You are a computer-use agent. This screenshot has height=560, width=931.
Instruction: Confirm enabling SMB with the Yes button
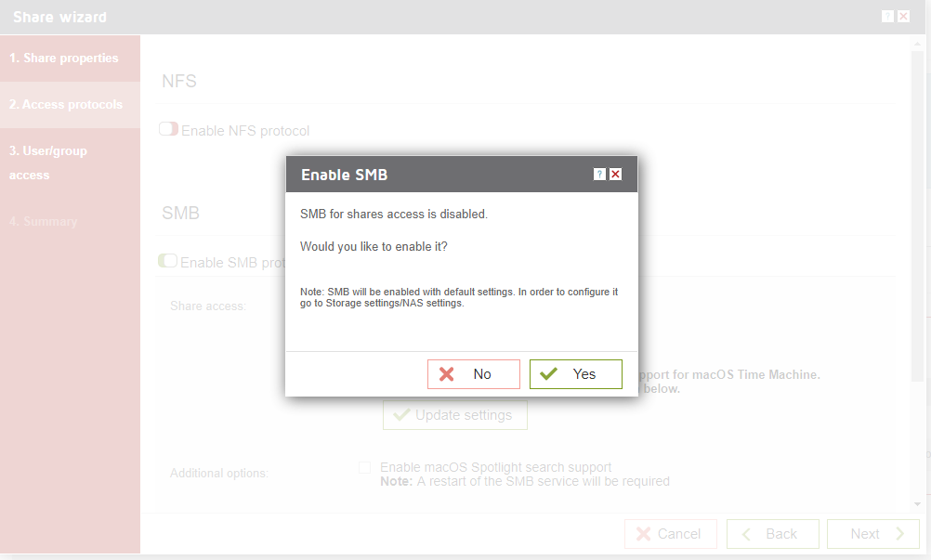click(x=576, y=374)
